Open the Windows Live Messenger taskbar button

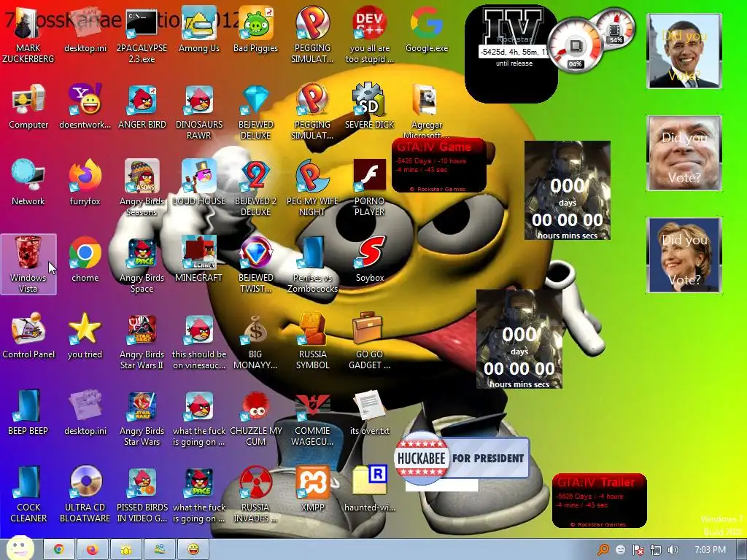pyautogui.click(x=160, y=550)
